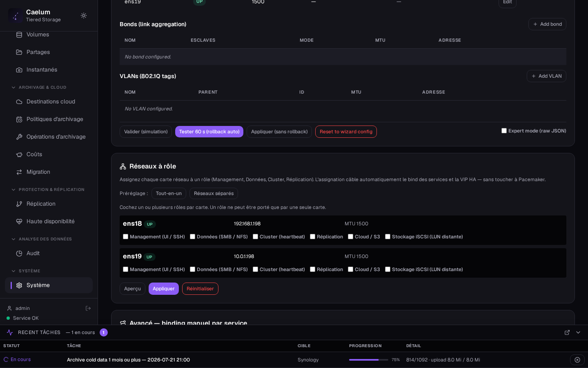Click Valider (simulation) button
The height and width of the screenshot is (368, 588).
click(x=146, y=132)
